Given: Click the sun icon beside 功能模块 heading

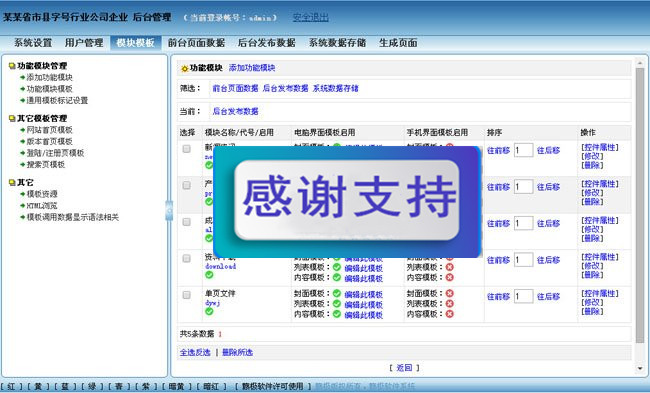Looking at the screenshot, I should tap(184, 68).
